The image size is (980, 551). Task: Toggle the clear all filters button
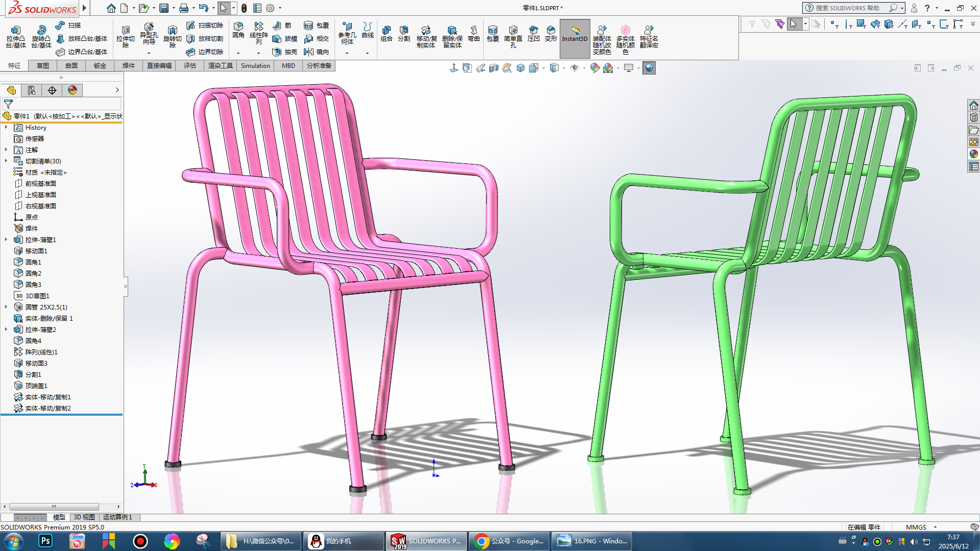[766, 24]
